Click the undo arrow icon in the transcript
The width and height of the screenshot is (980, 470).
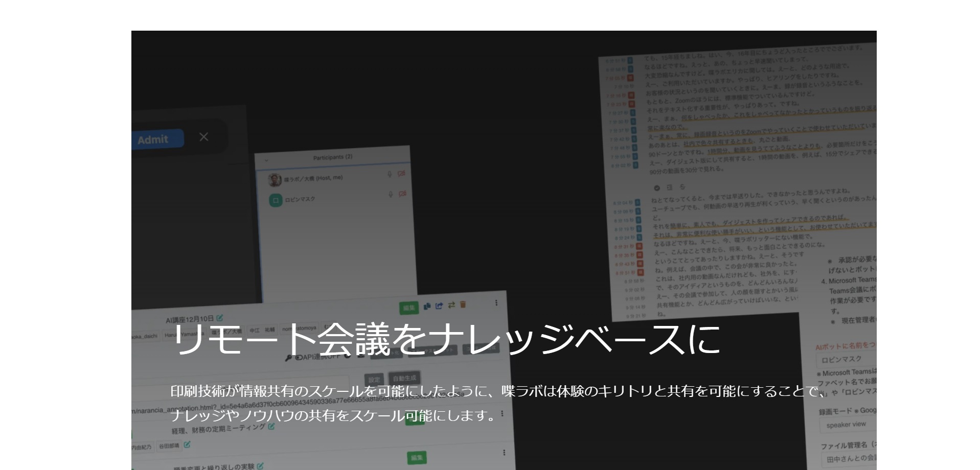682,187
